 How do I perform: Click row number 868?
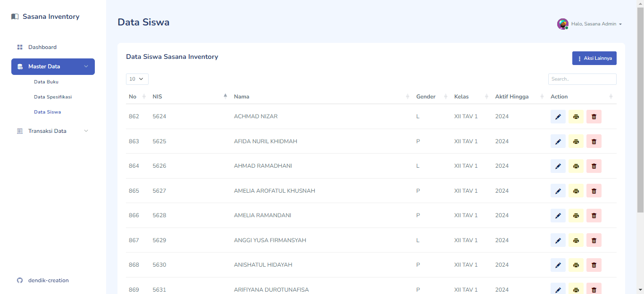[x=134, y=265]
